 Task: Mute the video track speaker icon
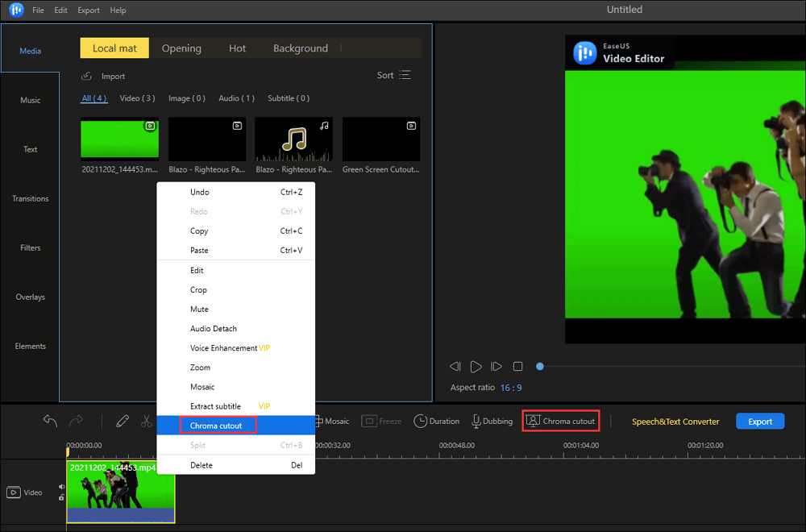[61, 487]
